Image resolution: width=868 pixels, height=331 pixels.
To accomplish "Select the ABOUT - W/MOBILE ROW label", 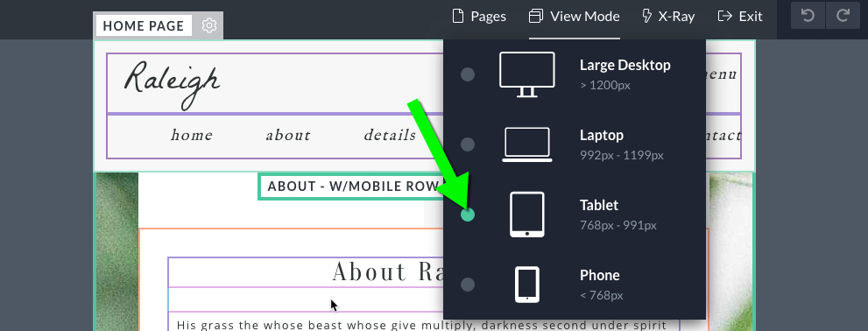I will 353,186.
